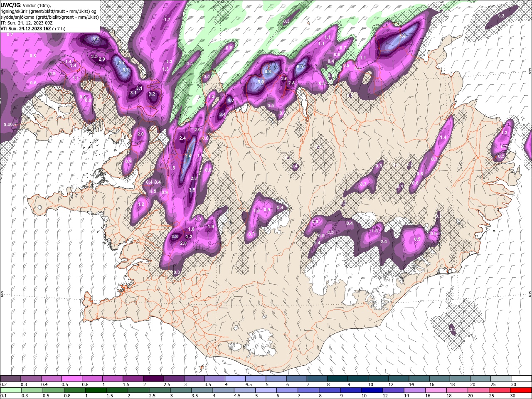This screenshot has height=399, width=532.
Task: Click the '20W' longitude label on the top edge
Action: 222,2
